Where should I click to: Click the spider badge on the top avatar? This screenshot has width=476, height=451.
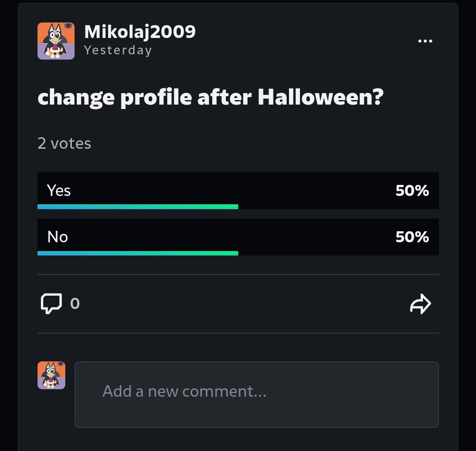[69, 26]
